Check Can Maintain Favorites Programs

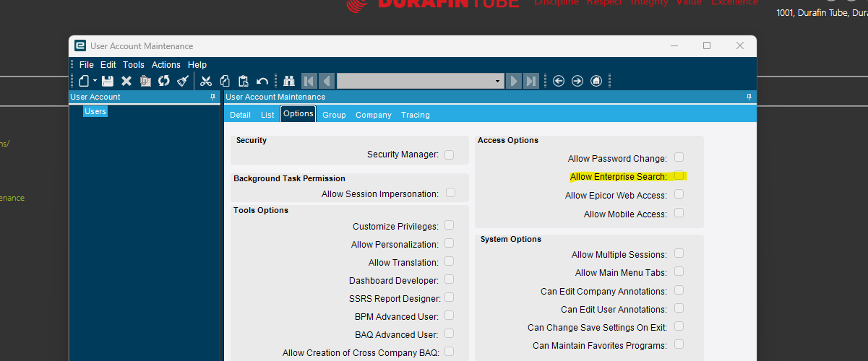point(679,344)
